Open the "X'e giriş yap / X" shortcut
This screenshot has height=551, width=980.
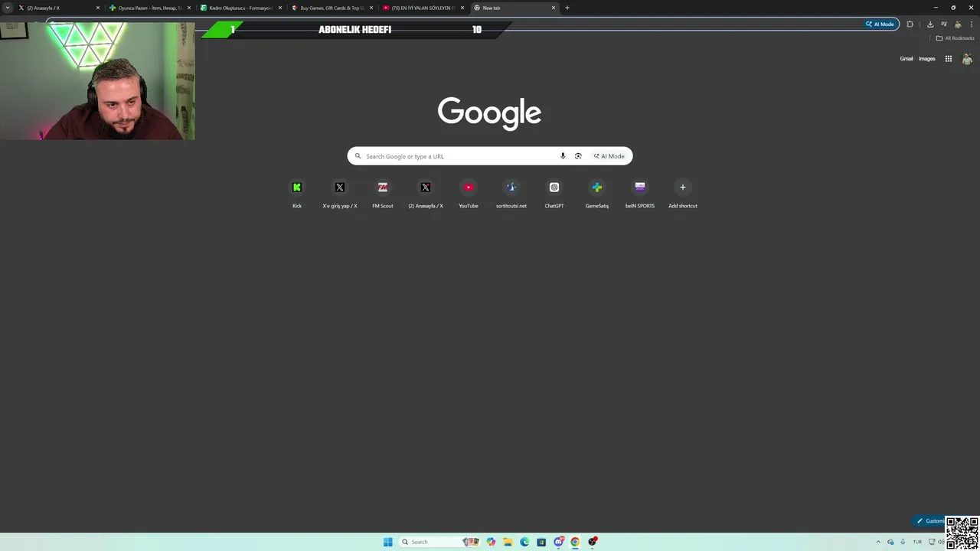(340, 193)
